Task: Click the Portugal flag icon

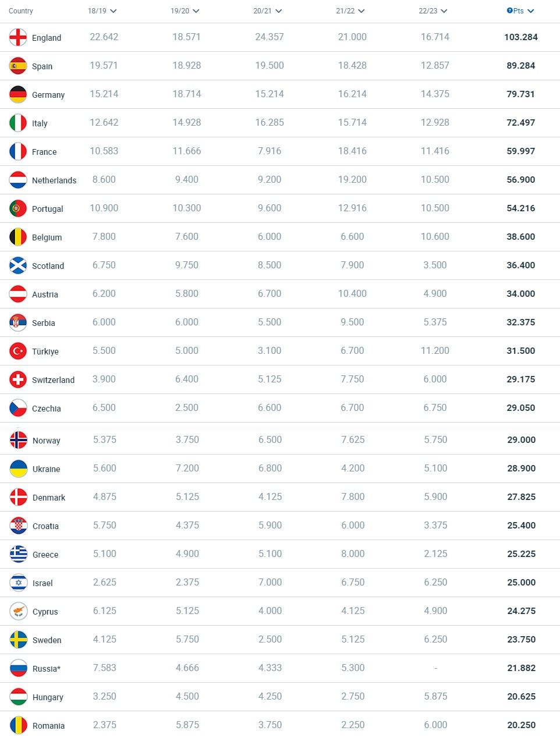Action: tap(18, 208)
